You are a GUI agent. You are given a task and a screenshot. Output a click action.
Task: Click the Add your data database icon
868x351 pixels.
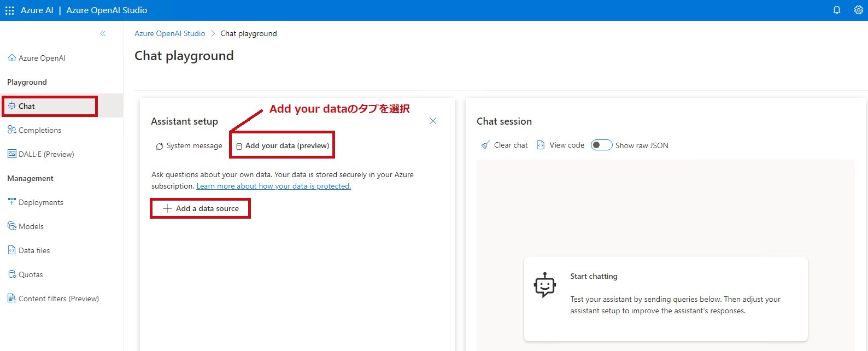pos(239,146)
